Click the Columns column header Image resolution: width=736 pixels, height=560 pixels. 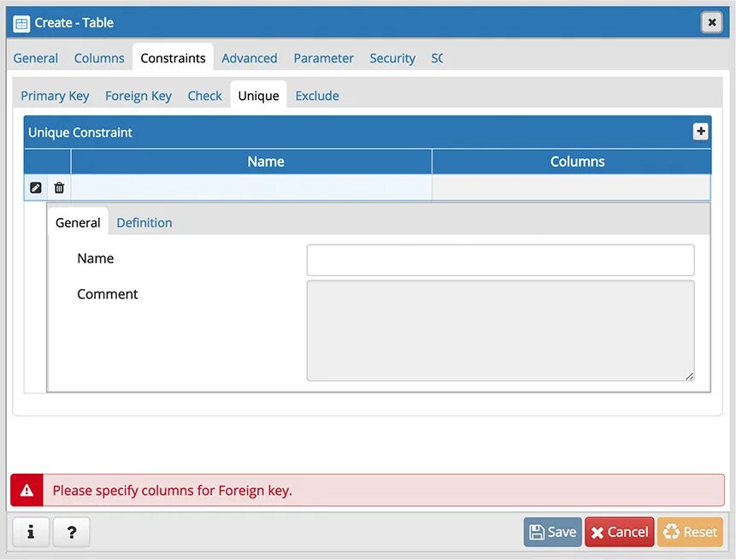click(x=572, y=162)
